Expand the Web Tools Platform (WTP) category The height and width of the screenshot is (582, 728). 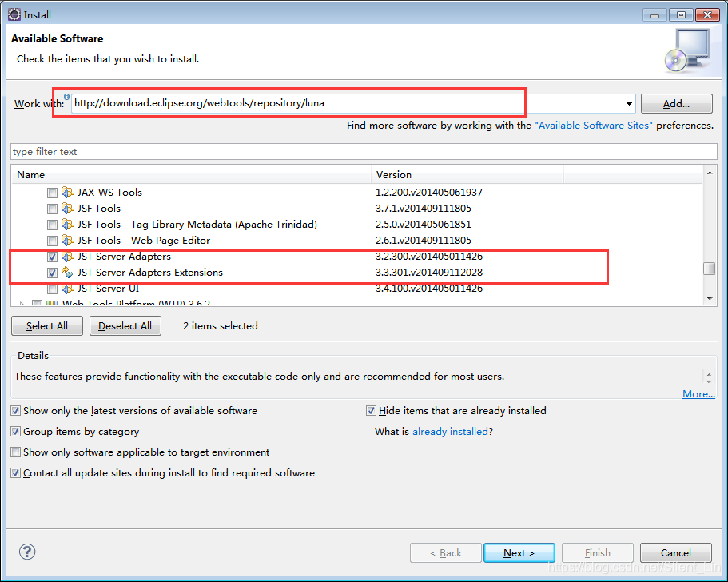[x=22, y=303]
